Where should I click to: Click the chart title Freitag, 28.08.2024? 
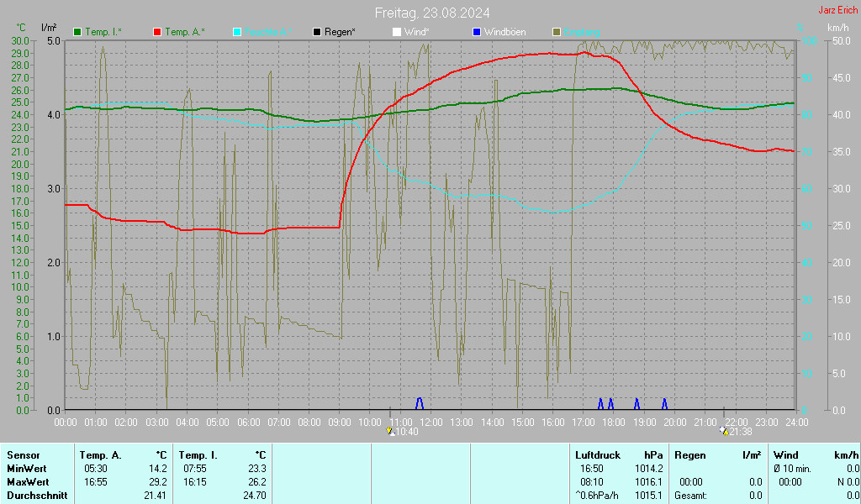[x=432, y=13]
